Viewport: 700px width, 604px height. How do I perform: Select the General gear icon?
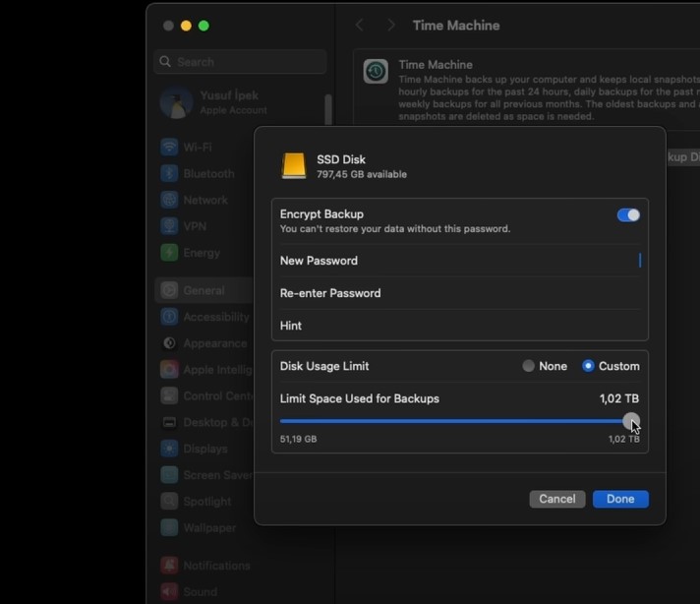click(169, 290)
